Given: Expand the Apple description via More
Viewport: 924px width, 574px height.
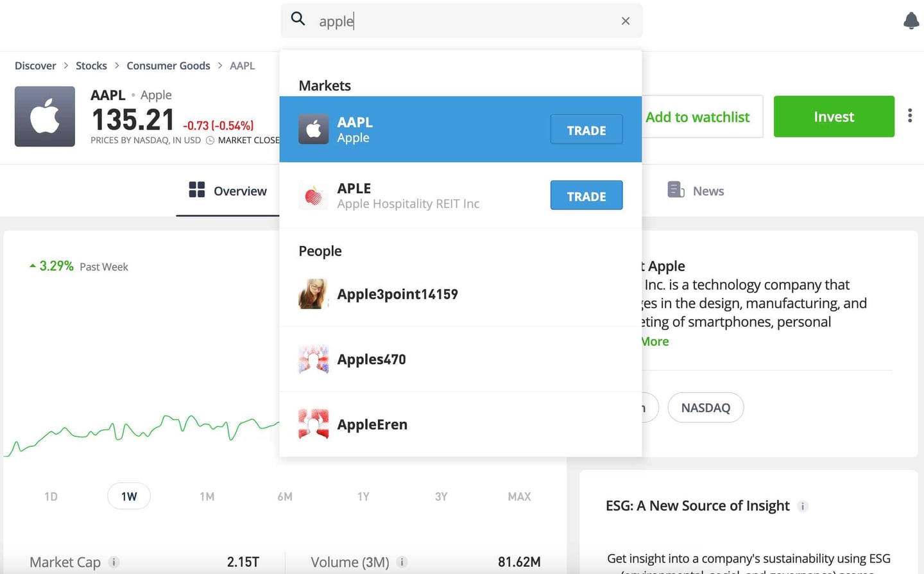Looking at the screenshot, I should click(x=654, y=341).
